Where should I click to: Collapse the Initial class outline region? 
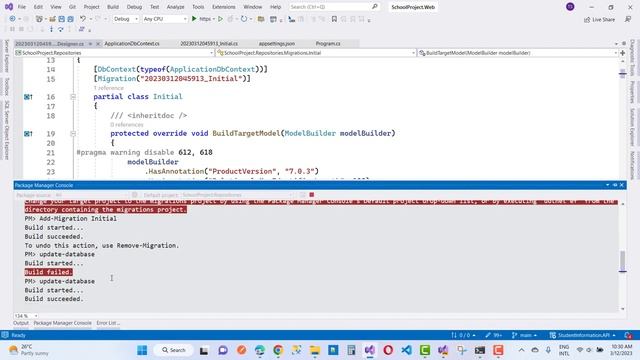[x=73, y=97]
